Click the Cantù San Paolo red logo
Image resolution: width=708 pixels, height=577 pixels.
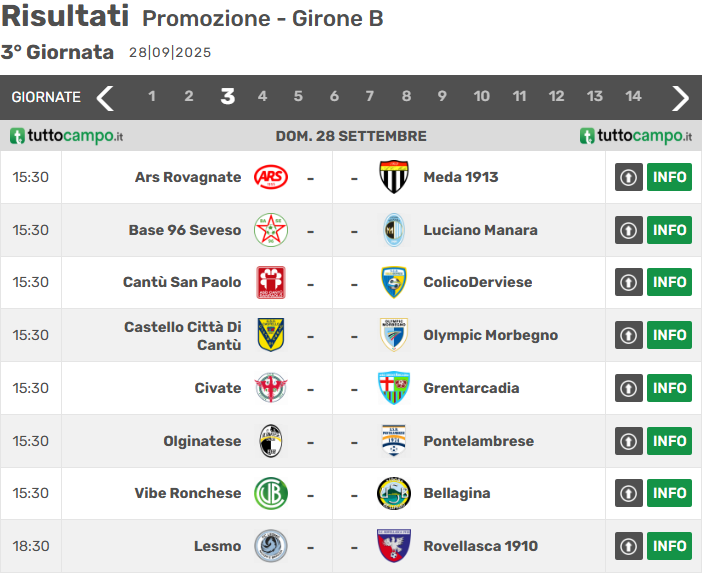(270, 282)
